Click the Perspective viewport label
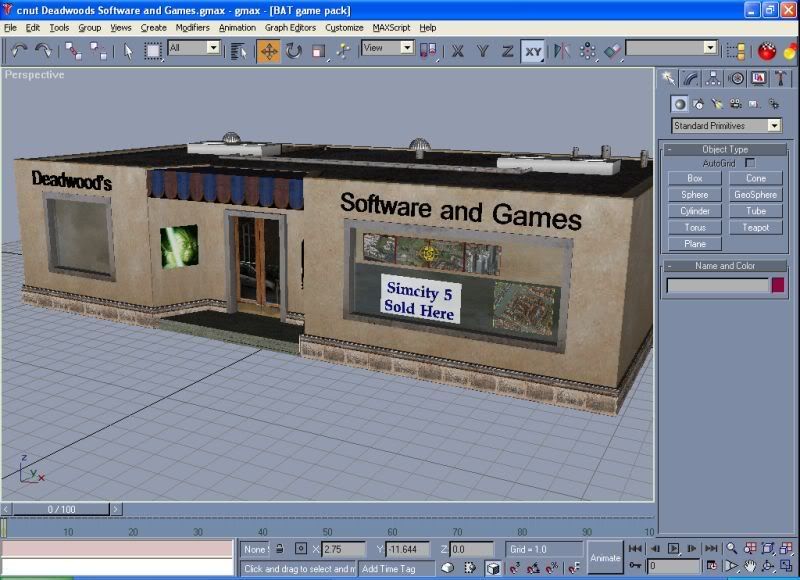 pos(35,74)
